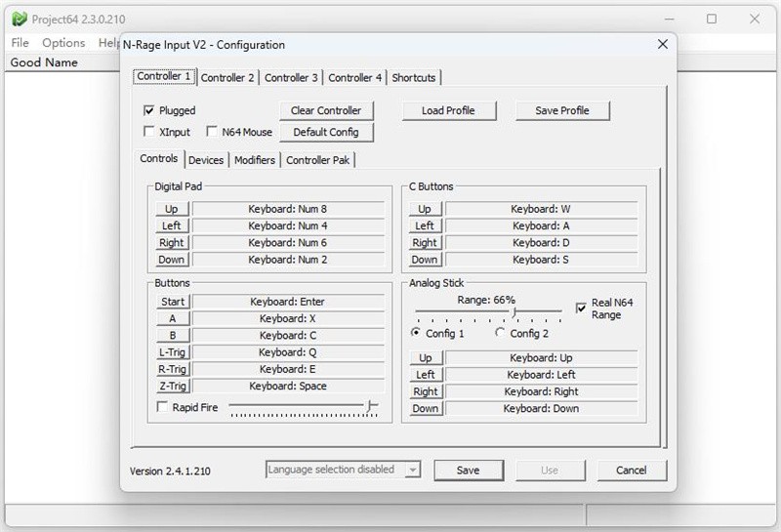Open the File menu in Project64

click(x=20, y=43)
